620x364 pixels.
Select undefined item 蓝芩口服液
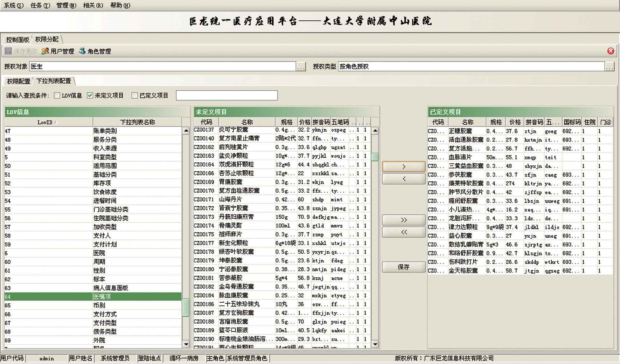coord(282,330)
